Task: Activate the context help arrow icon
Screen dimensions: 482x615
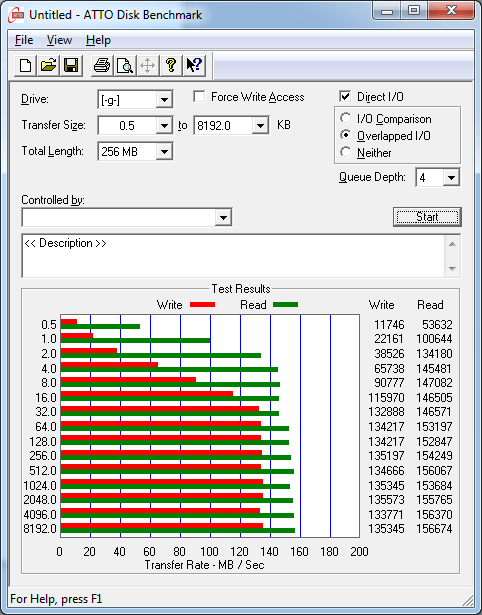Action: coord(194,65)
